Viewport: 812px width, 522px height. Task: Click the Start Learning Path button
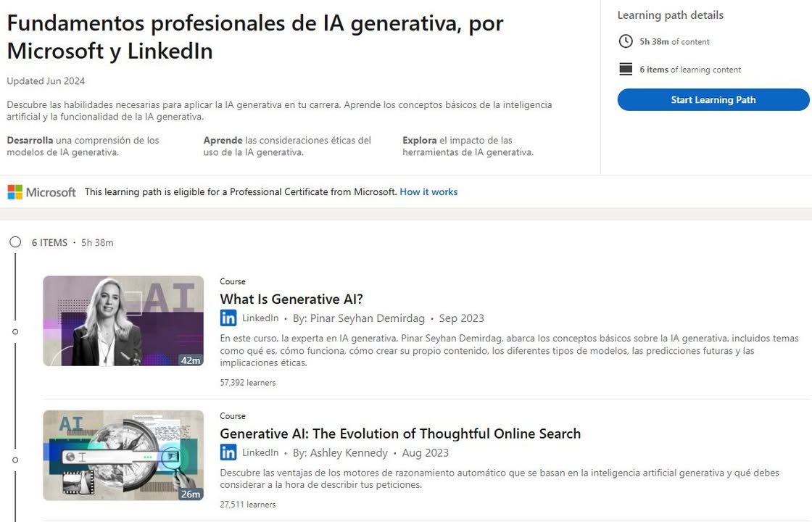point(713,99)
